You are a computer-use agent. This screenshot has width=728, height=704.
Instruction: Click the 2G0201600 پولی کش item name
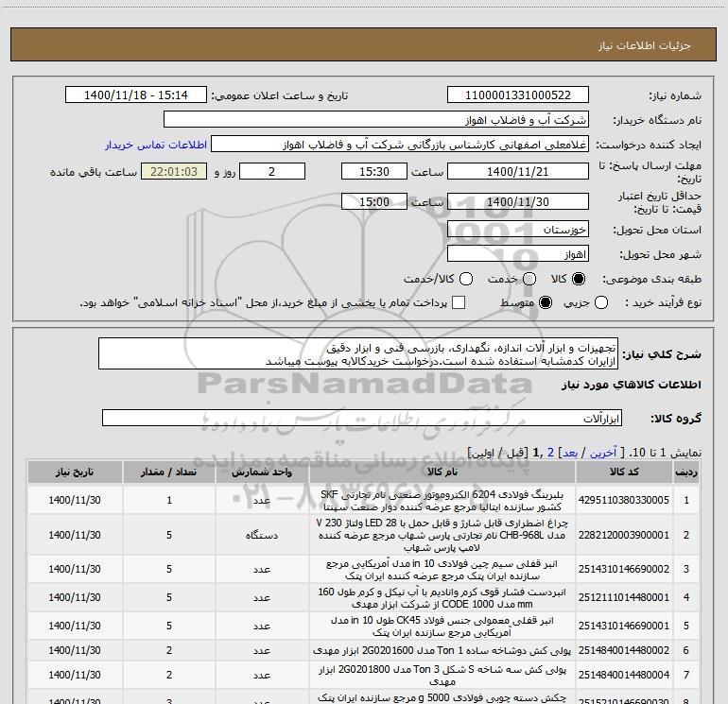click(442, 650)
